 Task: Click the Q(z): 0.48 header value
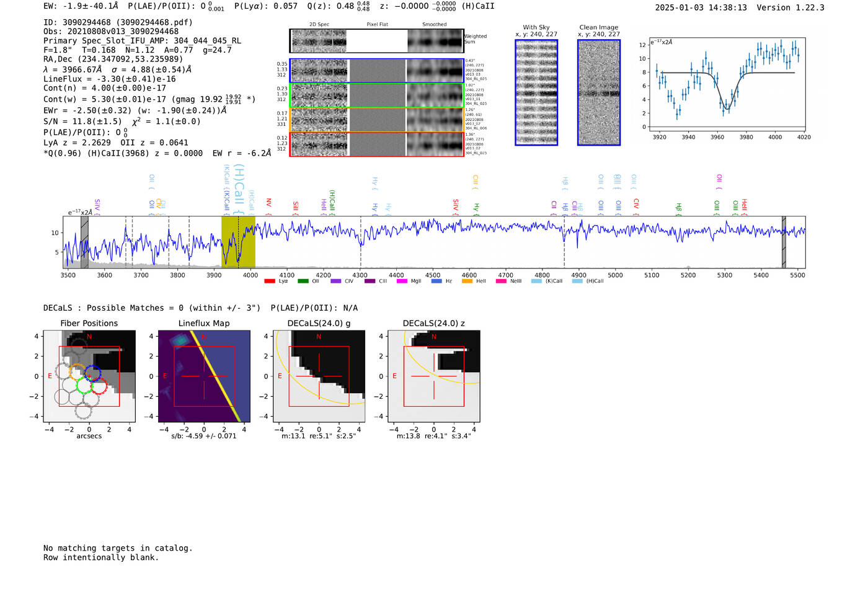click(339, 6)
